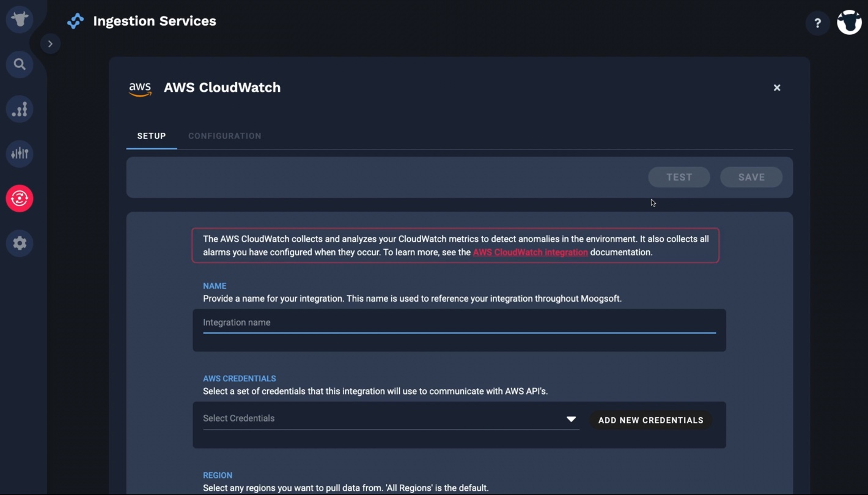Image resolution: width=868 pixels, height=495 pixels.
Task: Open the Moogsoft cow logo home
Action: (x=20, y=20)
